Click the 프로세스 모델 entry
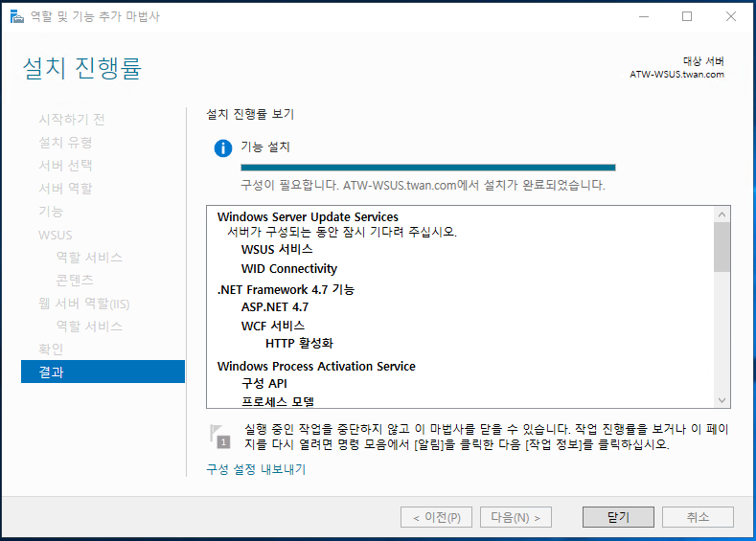Viewport: 756px width, 541px height. click(x=278, y=401)
